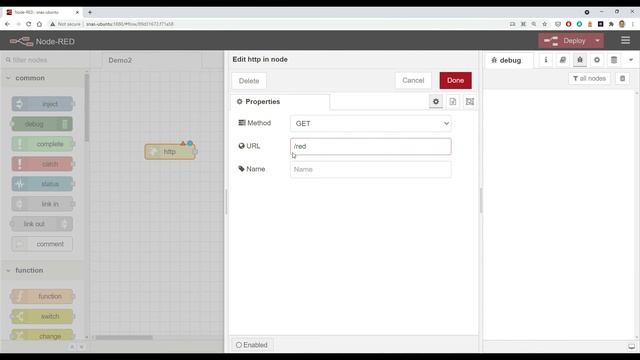
Task: Click the Name input field
Action: (371, 169)
